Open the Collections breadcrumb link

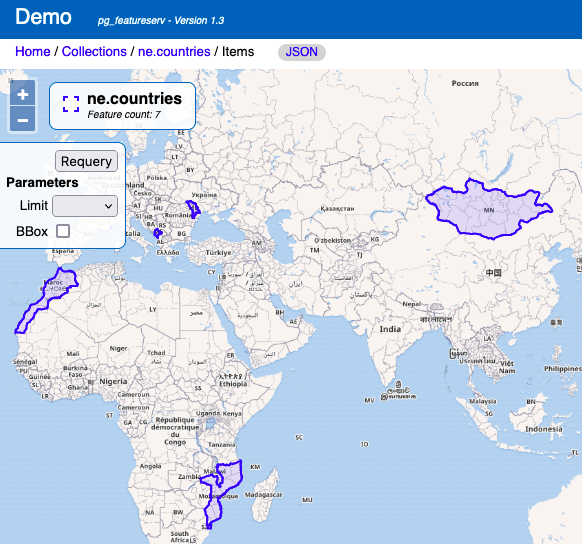click(94, 52)
